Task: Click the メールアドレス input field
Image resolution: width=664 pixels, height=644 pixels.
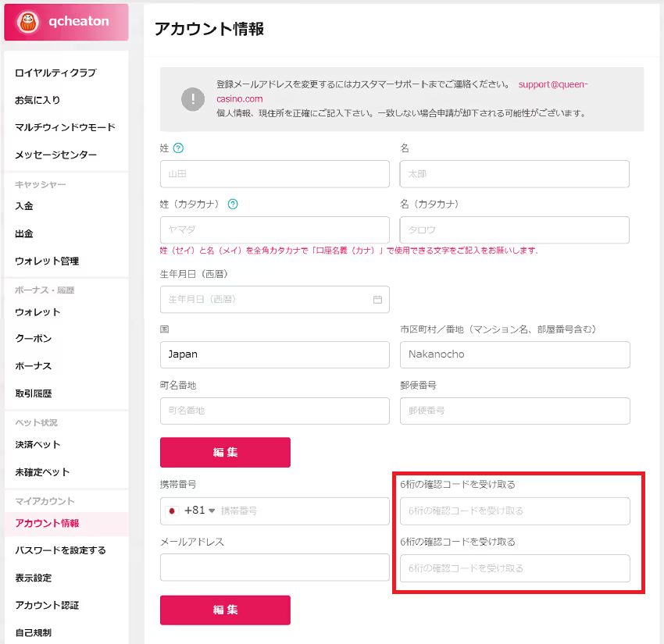Action: [x=274, y=568]
